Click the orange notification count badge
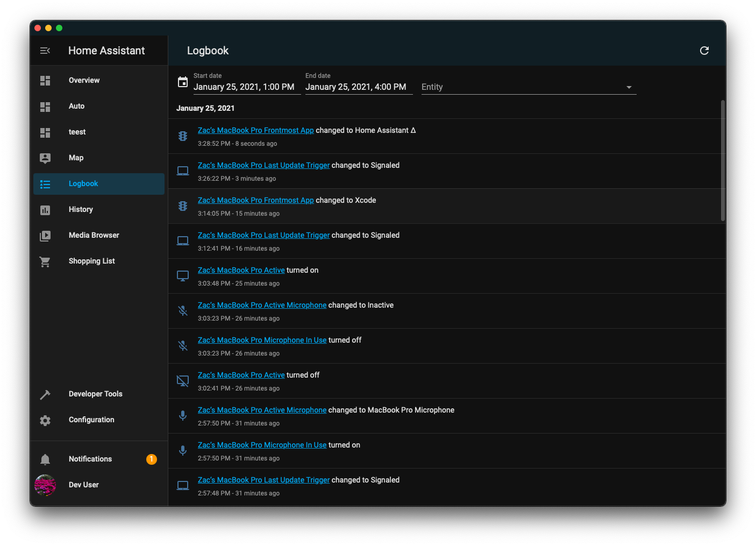 coord(152,459)
